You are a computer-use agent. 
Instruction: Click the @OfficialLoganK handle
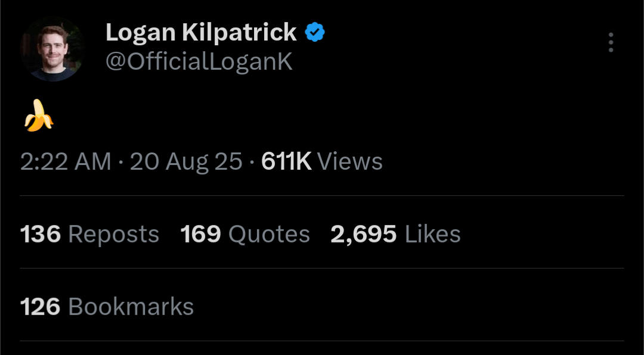click(199, 61)
